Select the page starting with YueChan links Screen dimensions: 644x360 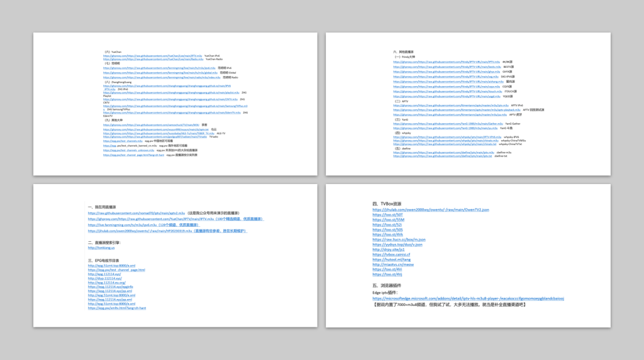coord(175,104)
